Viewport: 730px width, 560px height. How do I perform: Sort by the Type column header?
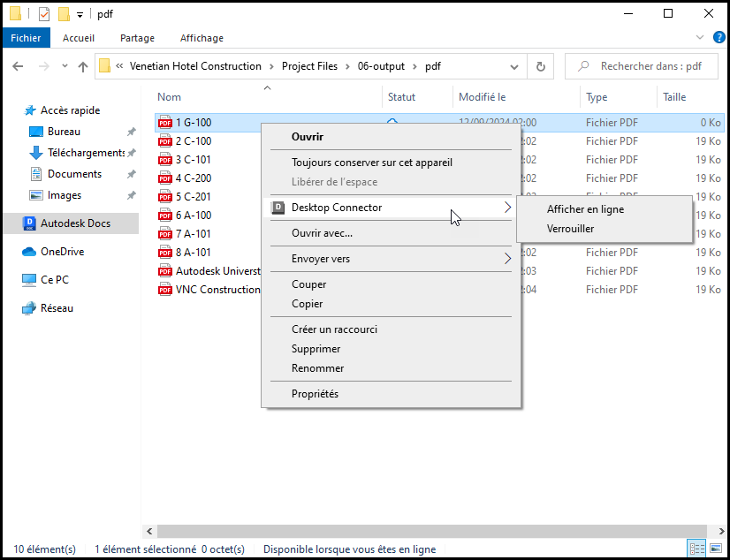pos(619,97)
